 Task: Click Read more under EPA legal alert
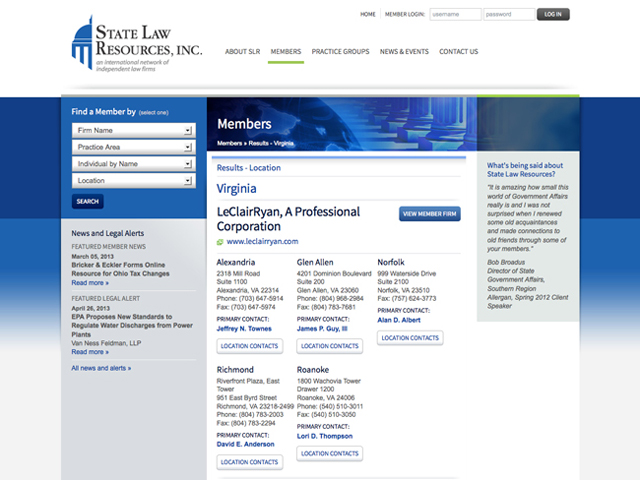tap(90, 352)
